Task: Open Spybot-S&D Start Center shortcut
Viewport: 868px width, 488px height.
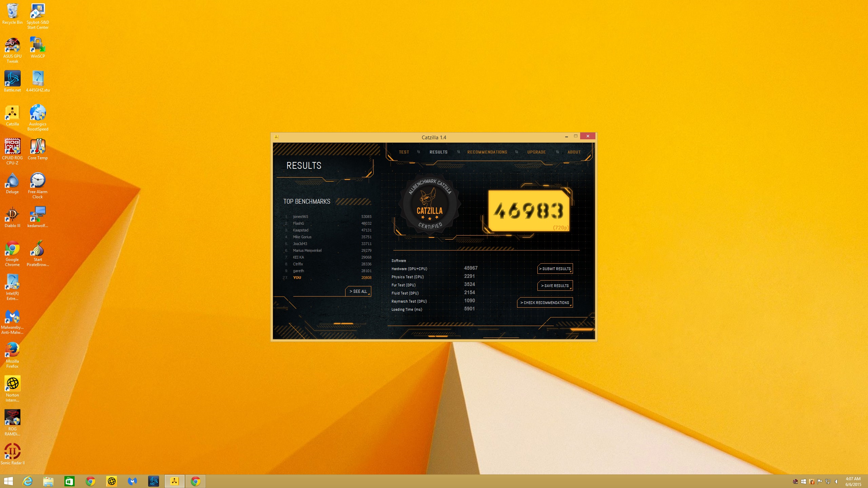Action: (38, 16)
